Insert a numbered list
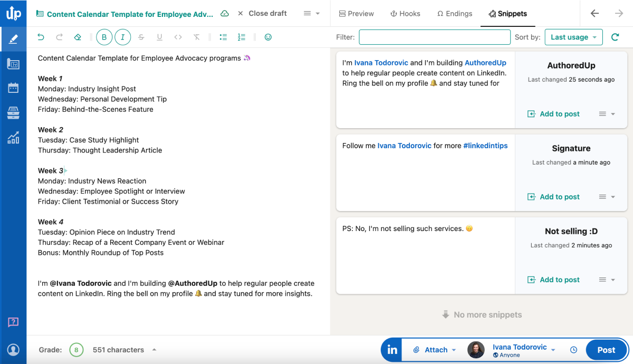This screenshot has height=364, width=633. (x=242, y=37)
